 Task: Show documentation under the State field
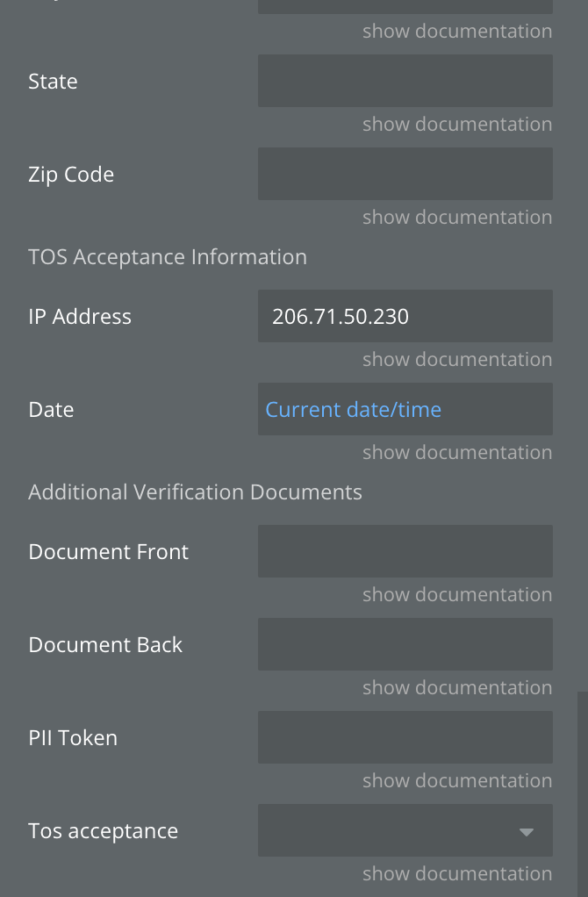[457, 124]
